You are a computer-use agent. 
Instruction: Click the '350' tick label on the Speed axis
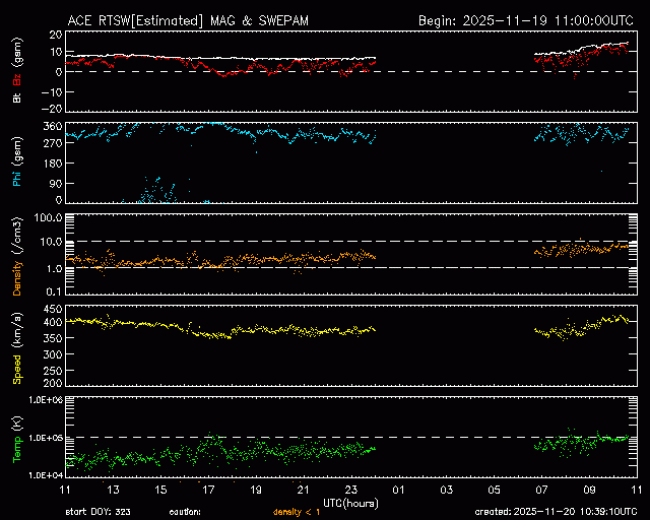coord(52,338)
